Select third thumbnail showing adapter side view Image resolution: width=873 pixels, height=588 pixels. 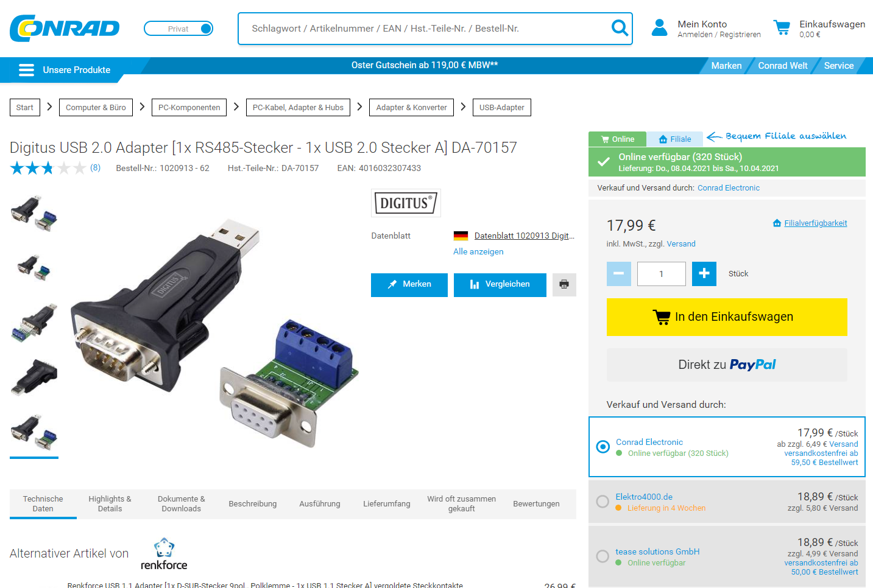(34, 322)
